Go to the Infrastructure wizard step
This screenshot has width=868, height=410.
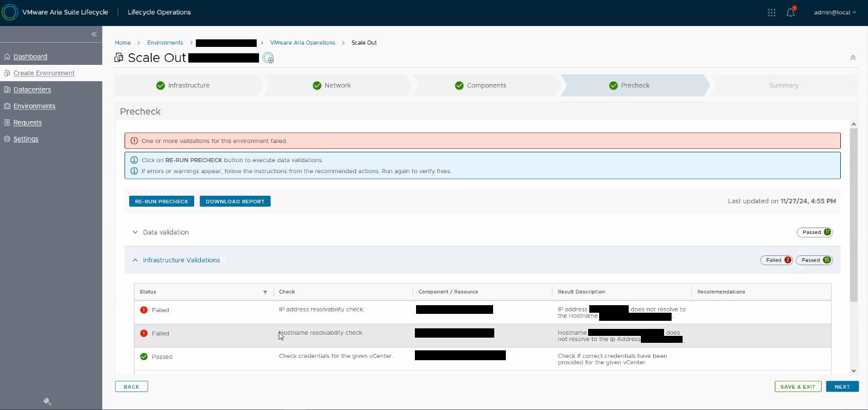188,85
